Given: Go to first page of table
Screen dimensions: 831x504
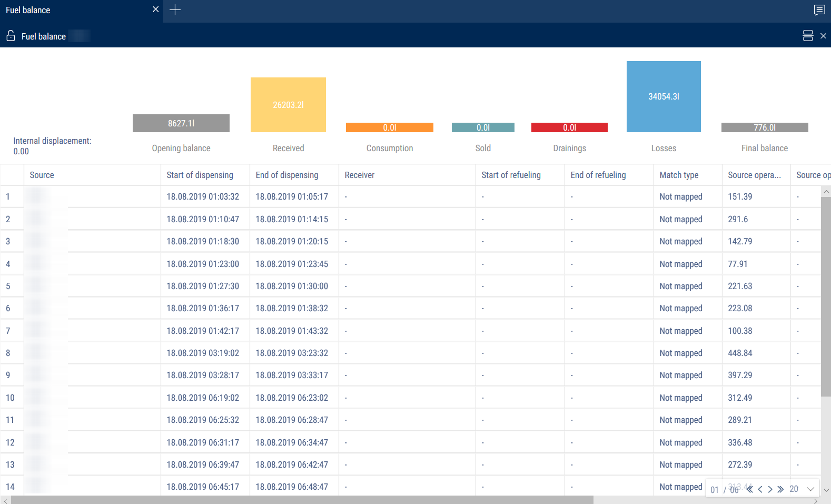Looking at the screenshot, I should click(749, 489).
